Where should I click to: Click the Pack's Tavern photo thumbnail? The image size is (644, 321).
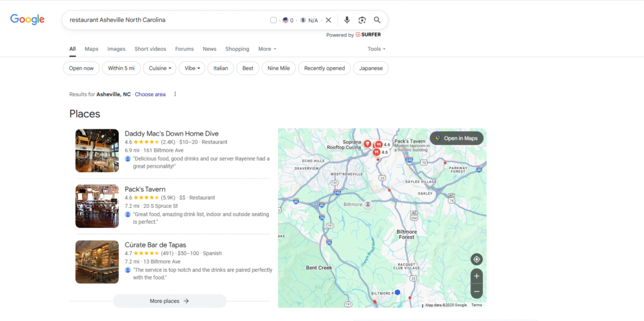pyautogui.click(x=97, y=206)
